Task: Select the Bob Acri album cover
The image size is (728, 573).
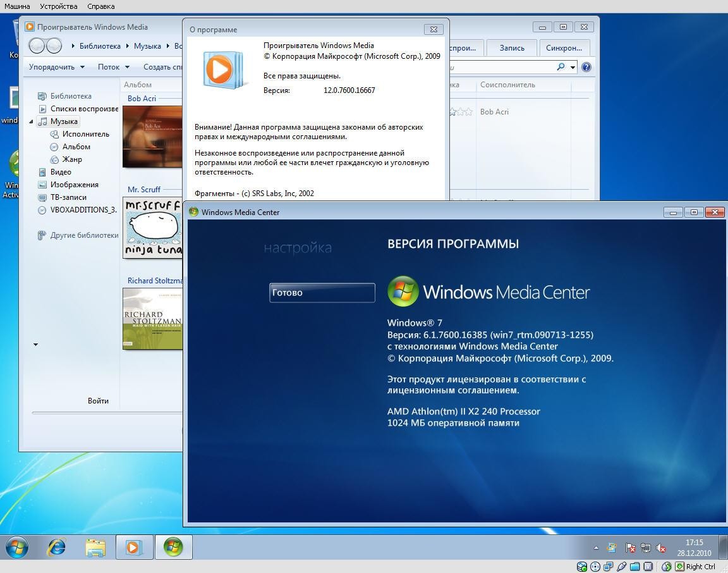Action: point(152,137)
